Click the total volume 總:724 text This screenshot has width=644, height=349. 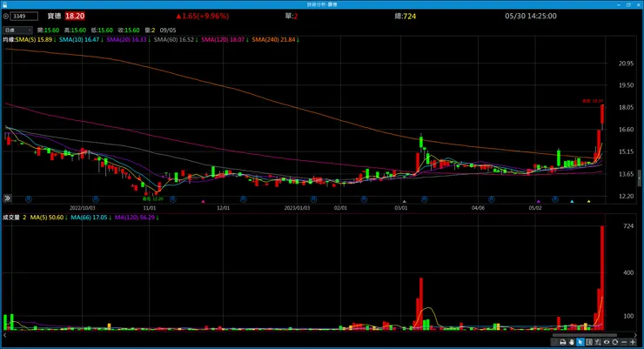pos(406,17)
